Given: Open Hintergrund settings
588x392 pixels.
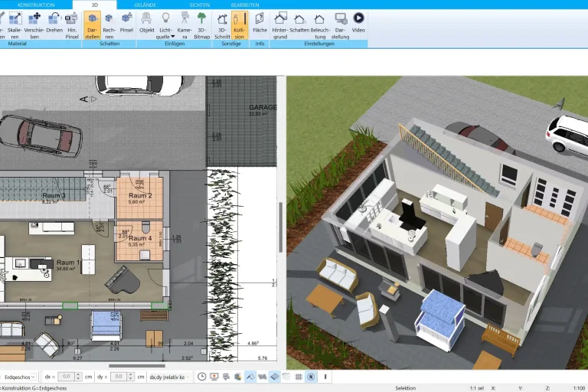Looking at the screenshot, I should click(280, 25).
